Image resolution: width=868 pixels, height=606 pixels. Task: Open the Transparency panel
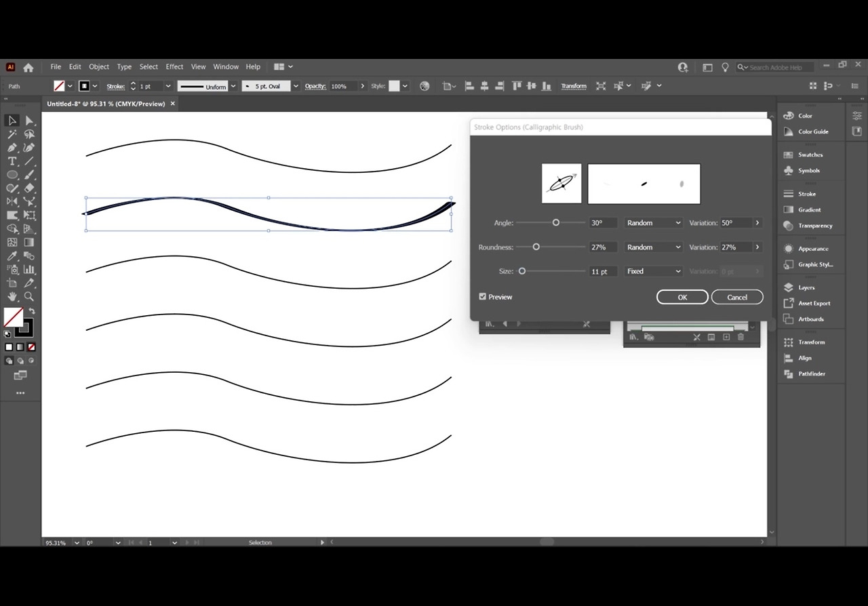click(814, 226)
